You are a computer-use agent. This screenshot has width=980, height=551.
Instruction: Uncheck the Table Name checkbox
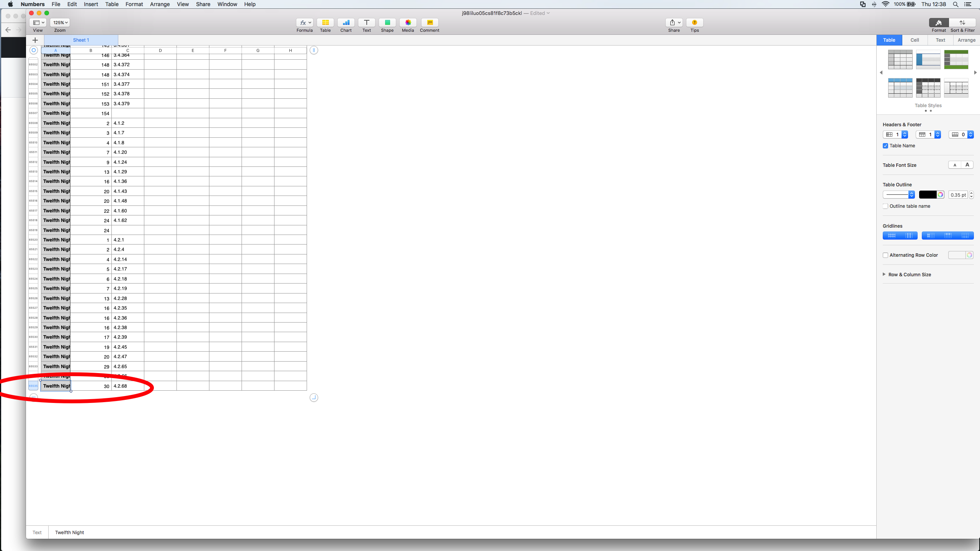click(885, 145)
